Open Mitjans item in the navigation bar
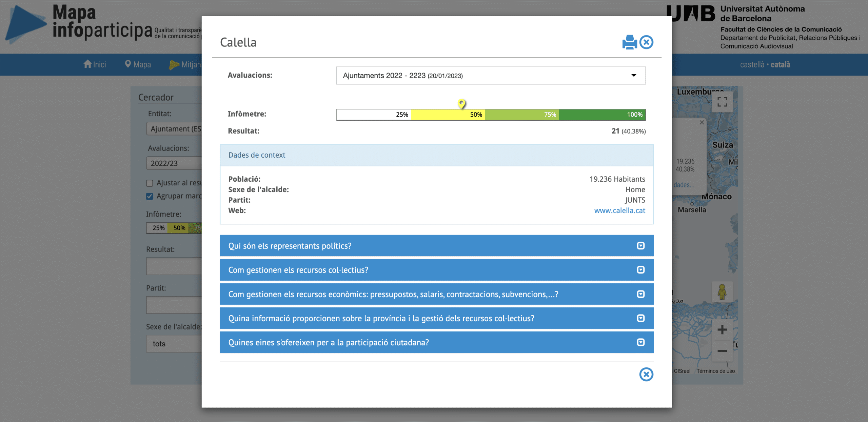This screenshot has width=868, height=422. click(185, 64)
